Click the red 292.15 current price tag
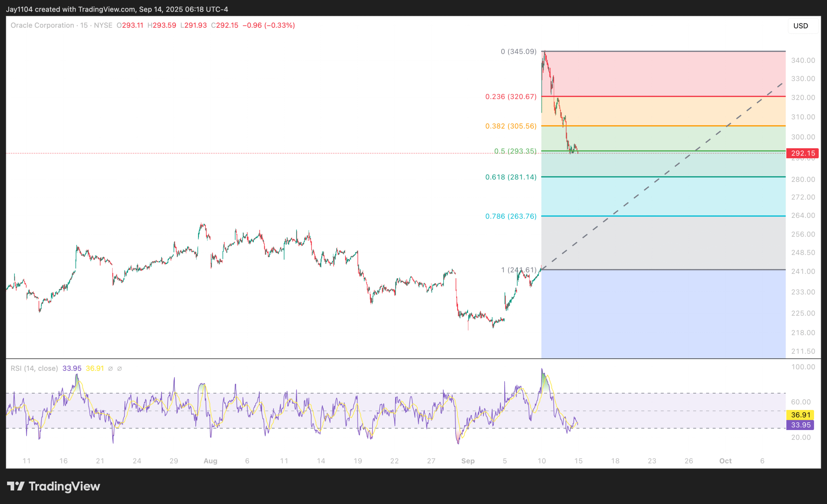Image resolution: width=827 pixels, height=504 pixels. tap(802, 153)
